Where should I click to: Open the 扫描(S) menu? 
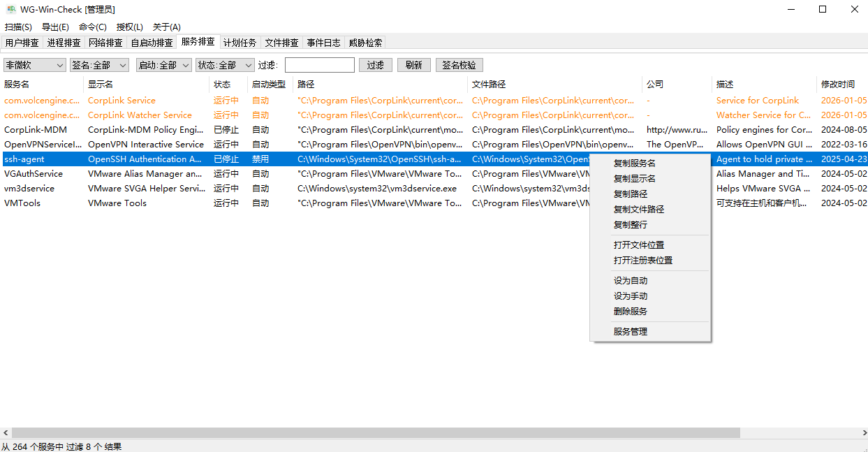pos(18,27)
